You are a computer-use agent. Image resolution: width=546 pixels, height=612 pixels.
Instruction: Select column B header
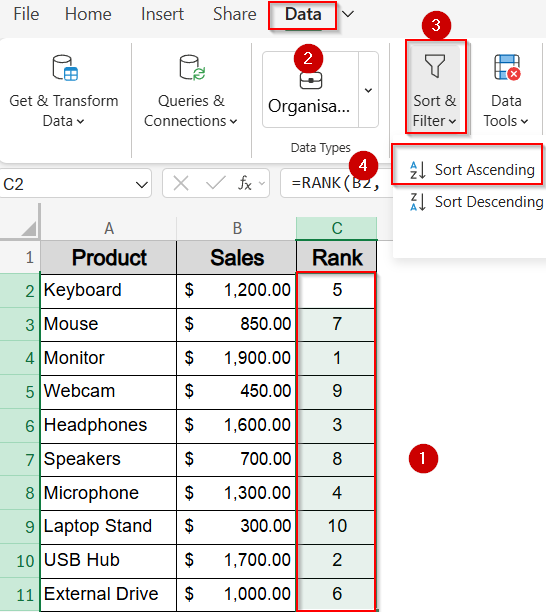click(x=237, y=228)
